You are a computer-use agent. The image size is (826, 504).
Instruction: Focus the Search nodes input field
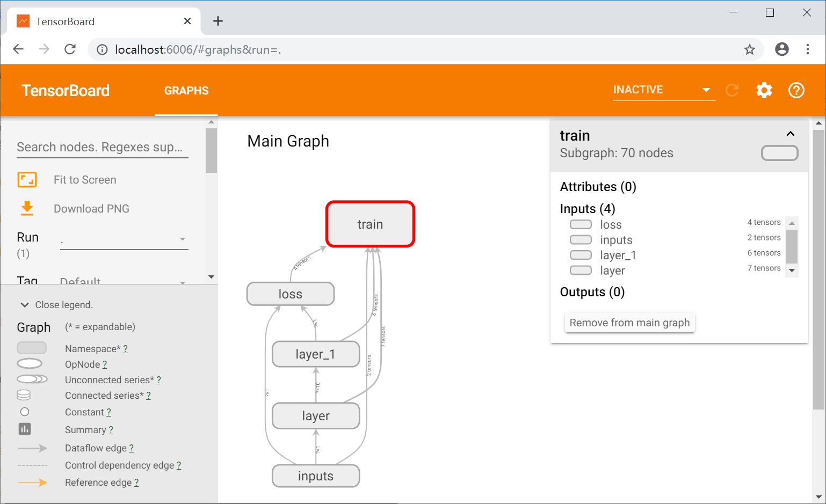[103, 147]
